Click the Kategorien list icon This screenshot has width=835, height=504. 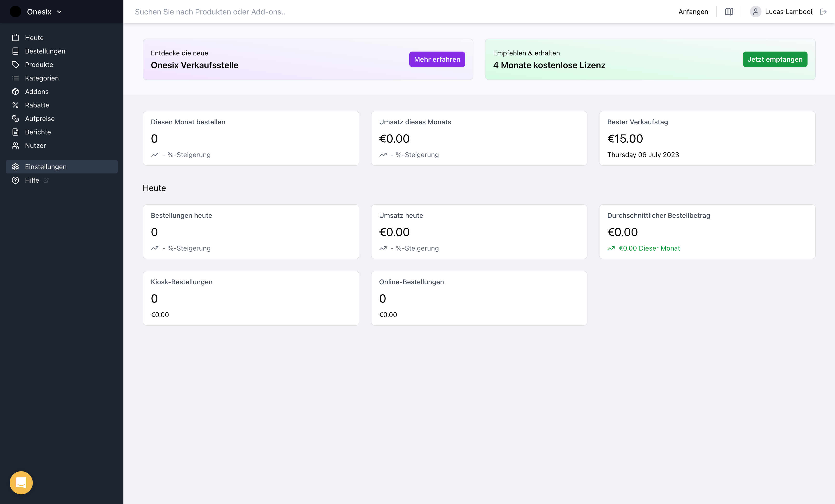15,78
